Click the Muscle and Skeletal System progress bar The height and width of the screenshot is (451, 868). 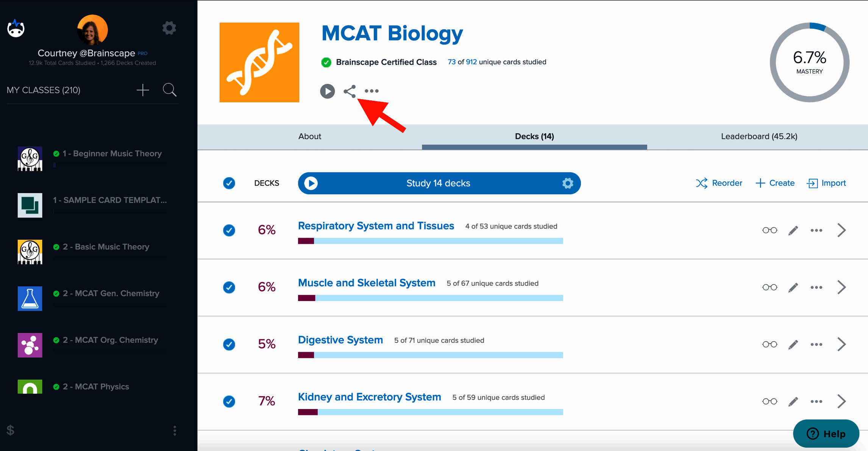click(x=430, y=298)
